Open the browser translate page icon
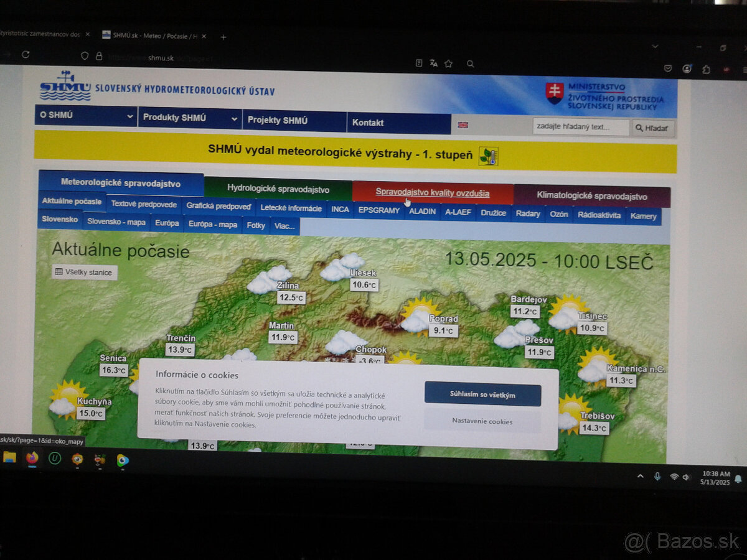The image size is (747, 560). (x=434, y=63)
